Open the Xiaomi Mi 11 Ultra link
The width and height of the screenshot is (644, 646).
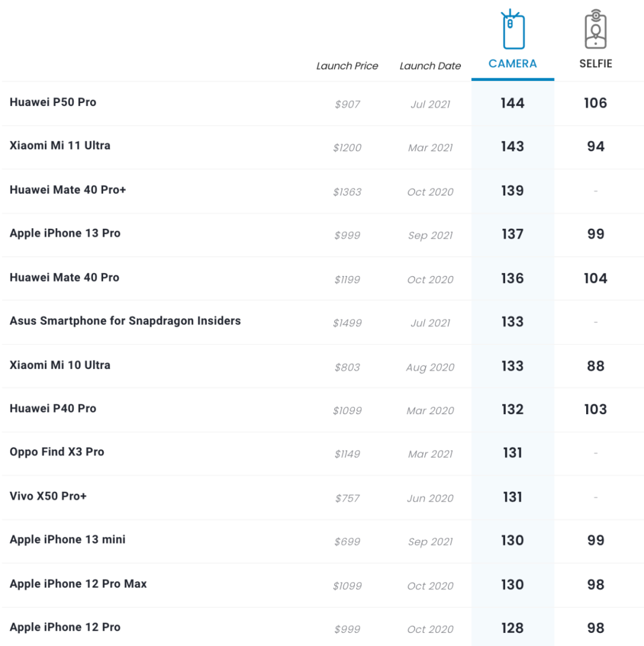(x=60, y=145)
